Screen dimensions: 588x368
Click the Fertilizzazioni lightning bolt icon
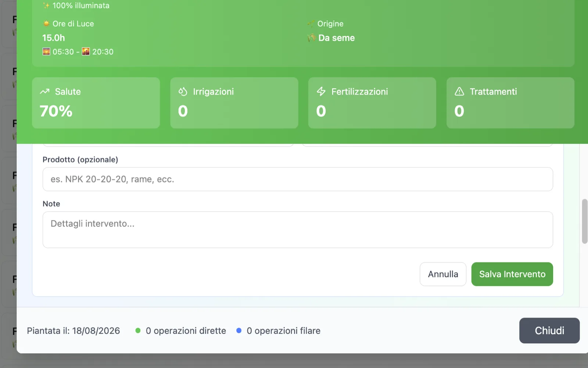pos(321,92)
